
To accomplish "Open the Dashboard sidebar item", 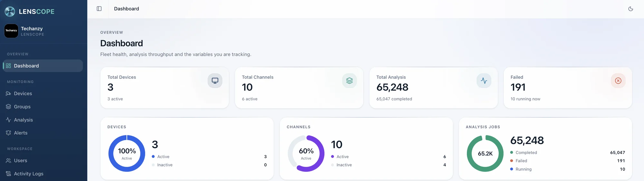I will pos(43,66).
